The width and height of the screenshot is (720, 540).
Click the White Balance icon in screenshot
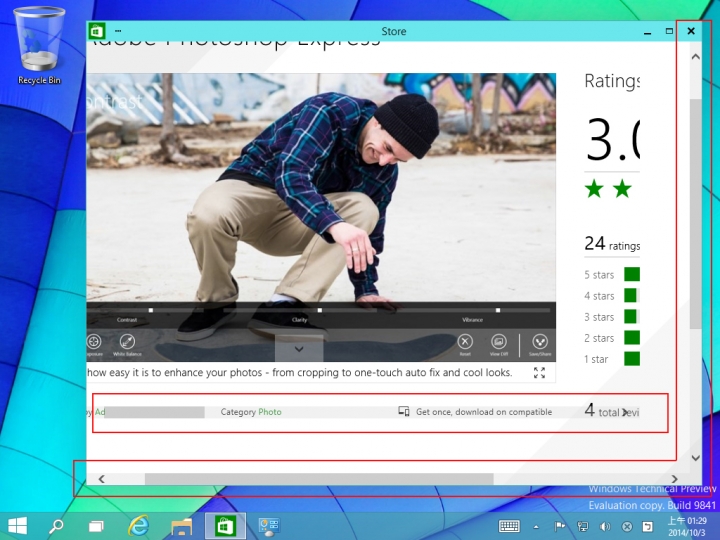click(x=127, y=342)
